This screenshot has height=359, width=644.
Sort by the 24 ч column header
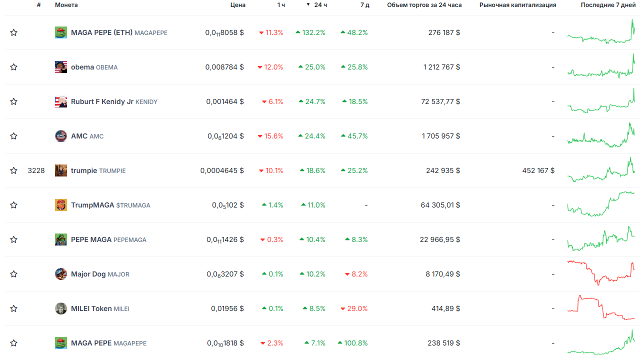[320, 5]
